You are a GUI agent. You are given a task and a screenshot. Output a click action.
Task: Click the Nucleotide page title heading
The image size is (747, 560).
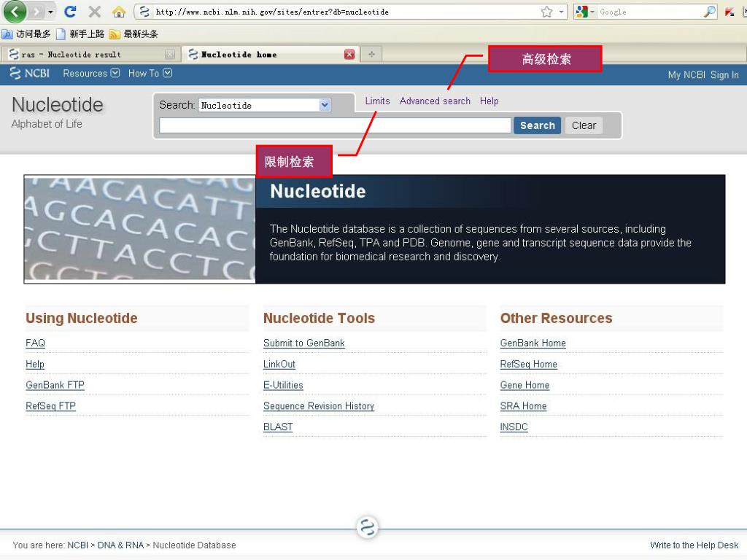tap(57, 105)
